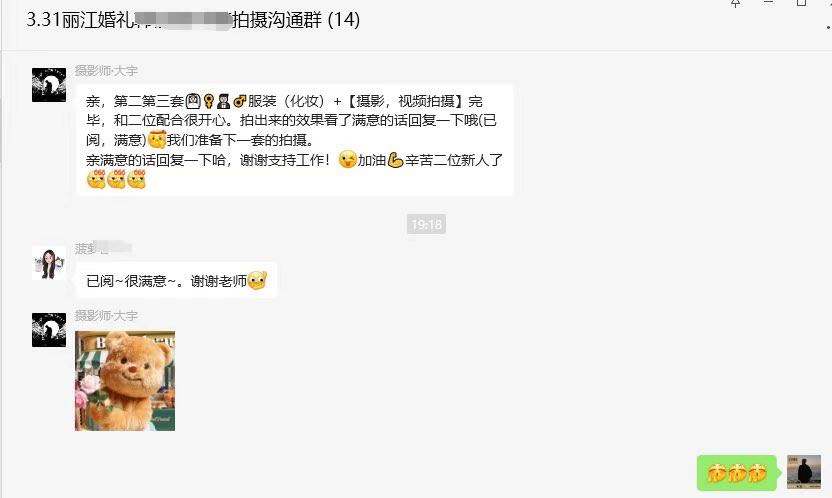Viewport: 832px width, 498px height.
Task: Open 摄影师-大宇's avatar on the first message
Action: (49, 85)
